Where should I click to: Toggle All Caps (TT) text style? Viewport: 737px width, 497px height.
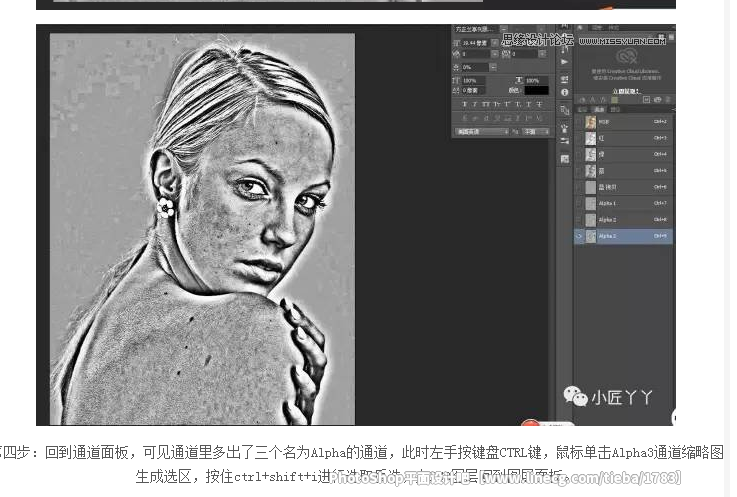486,104
